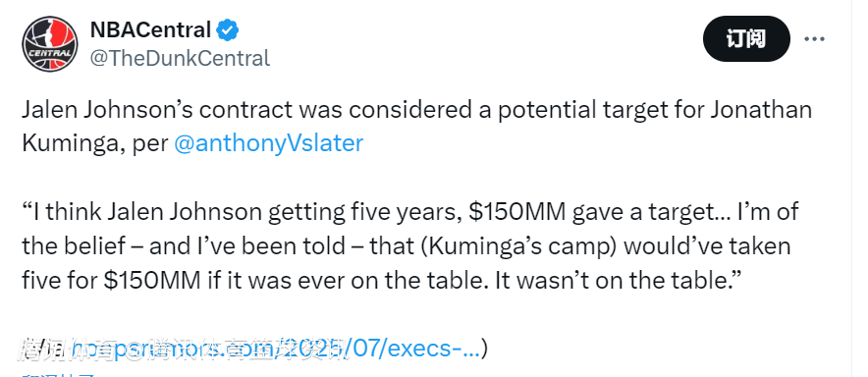
Task: Click the basketball in the Central logo
Action: point(50,43)
